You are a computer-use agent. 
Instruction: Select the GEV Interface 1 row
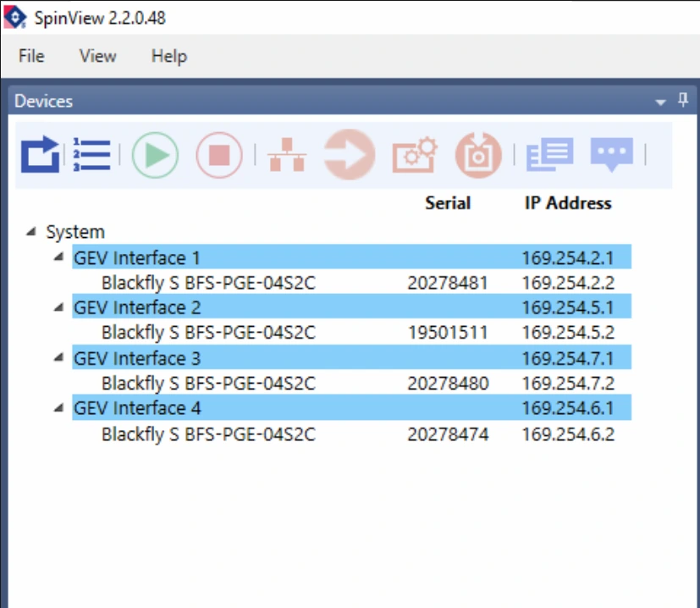352,257
